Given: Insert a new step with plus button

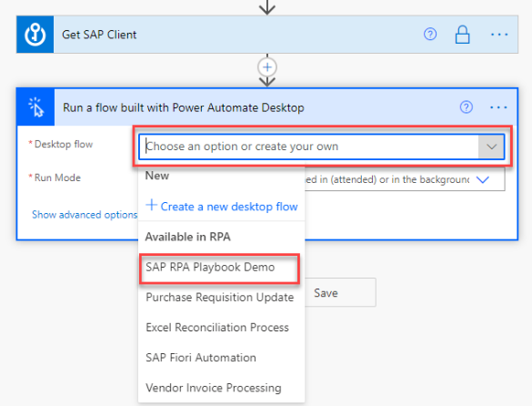Looking at the screenshot, I should [267, 67].
